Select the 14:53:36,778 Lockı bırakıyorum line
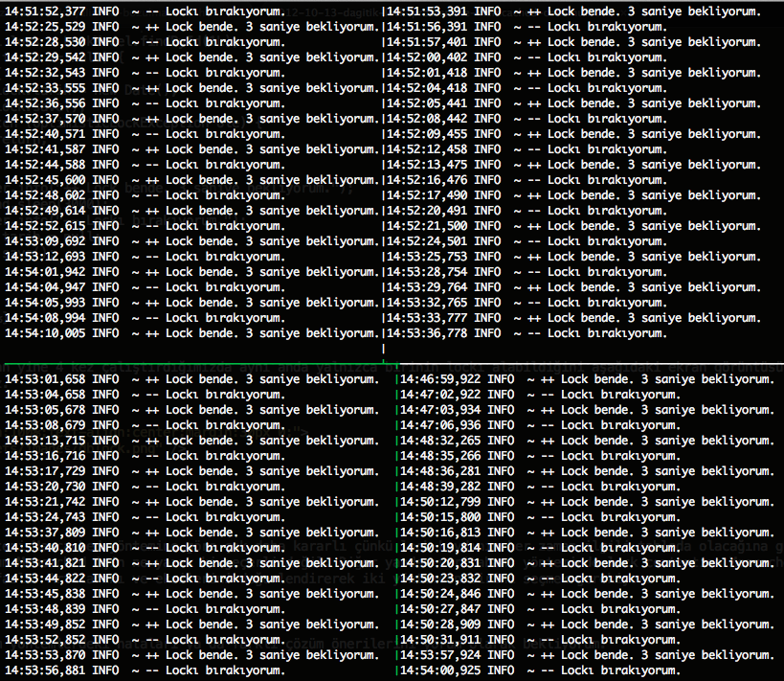Screen dimensions: 784x681 tap(527, 333)
